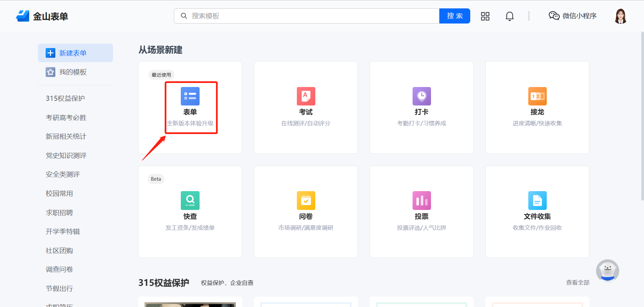The width and height of the screenshot is (644, 307).
Task: Open the notification bell
Action: tap(509, 16)
